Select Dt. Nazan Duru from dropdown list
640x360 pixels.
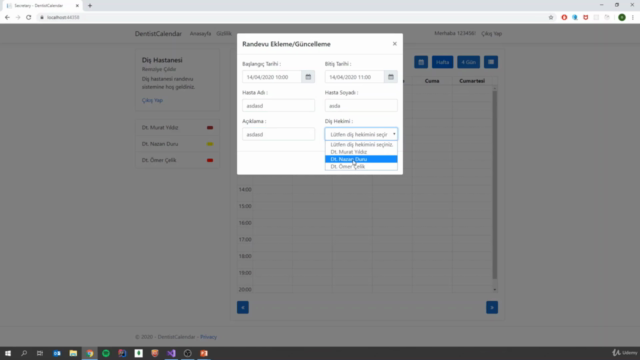[x=361, y=159]
